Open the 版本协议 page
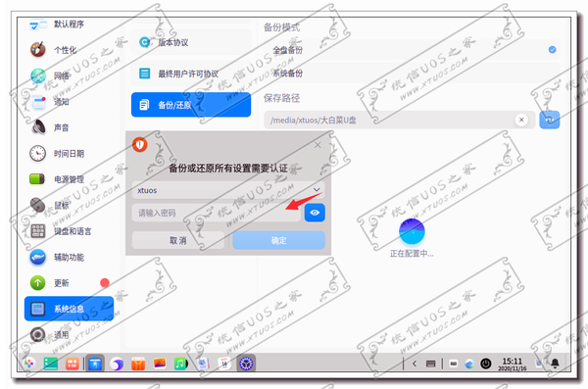Viewport: 588px width, 389px height. tap(191, 42)
